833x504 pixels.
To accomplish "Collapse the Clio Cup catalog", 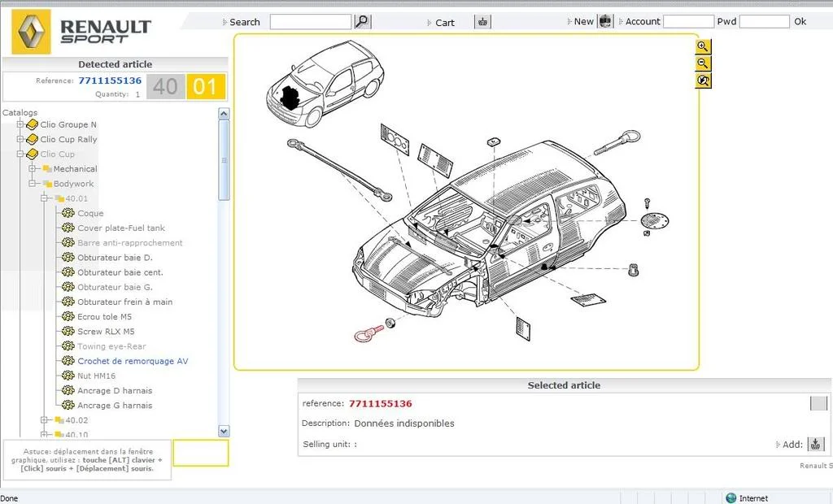I will tap(20, 154).
